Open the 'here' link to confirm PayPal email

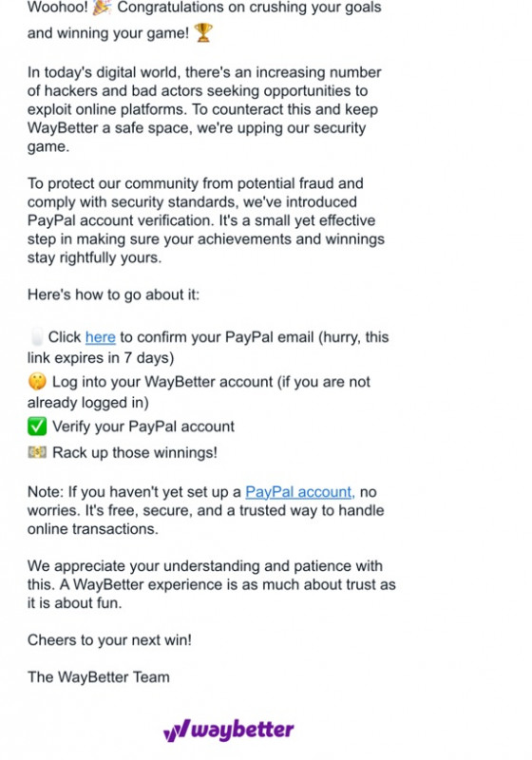click(101, 337)
